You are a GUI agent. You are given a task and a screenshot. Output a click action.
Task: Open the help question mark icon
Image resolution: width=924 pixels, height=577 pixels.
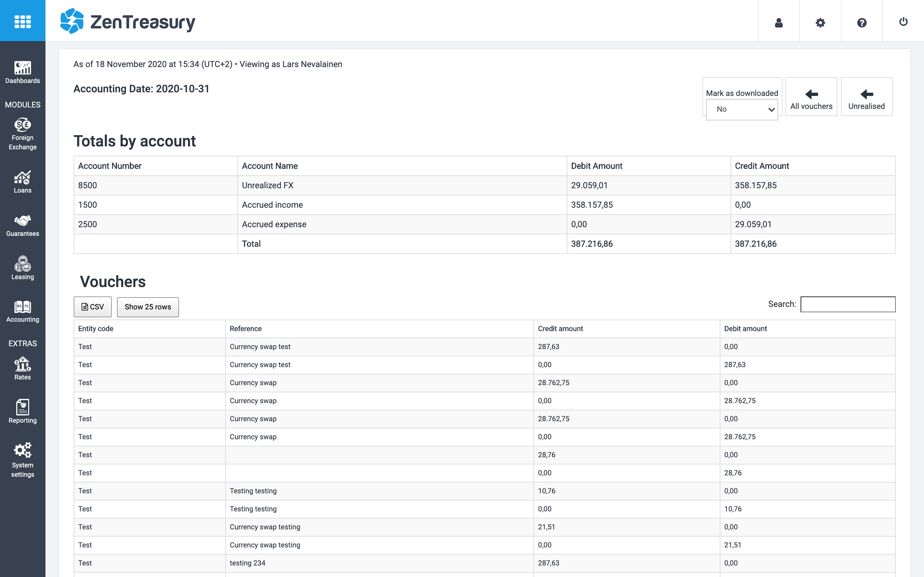pyautogui.click(x=862, y=22)
